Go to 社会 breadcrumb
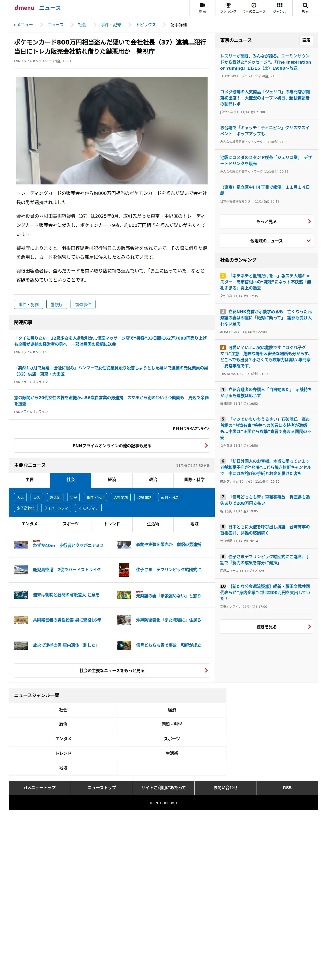The height and width of the screenshot is (980, 327). 82,25
